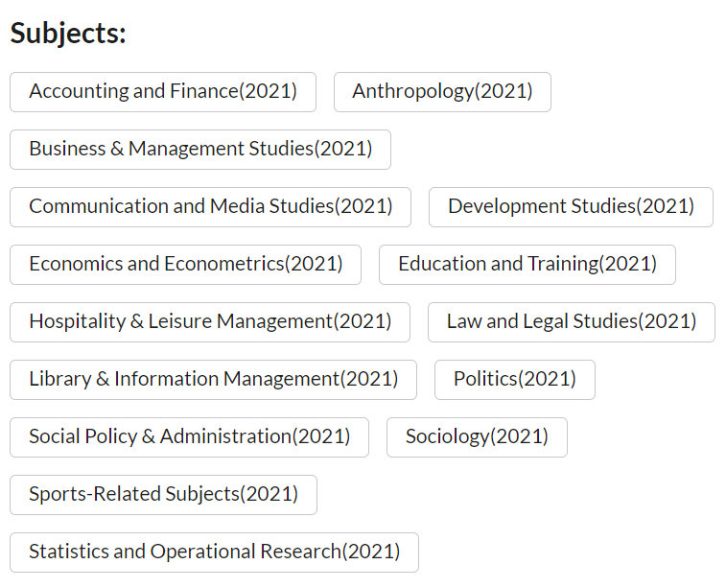Click the Law and Legal Studies(2021) tag
The width and height of the screenshot is (726, 588).
pyautogui.click(x=571, y=322)
